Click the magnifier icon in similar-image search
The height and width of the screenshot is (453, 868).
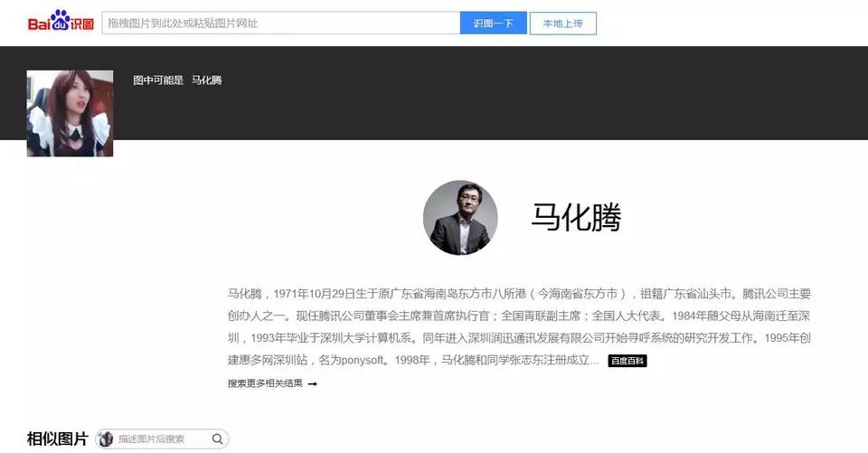[x=218, y=439]
